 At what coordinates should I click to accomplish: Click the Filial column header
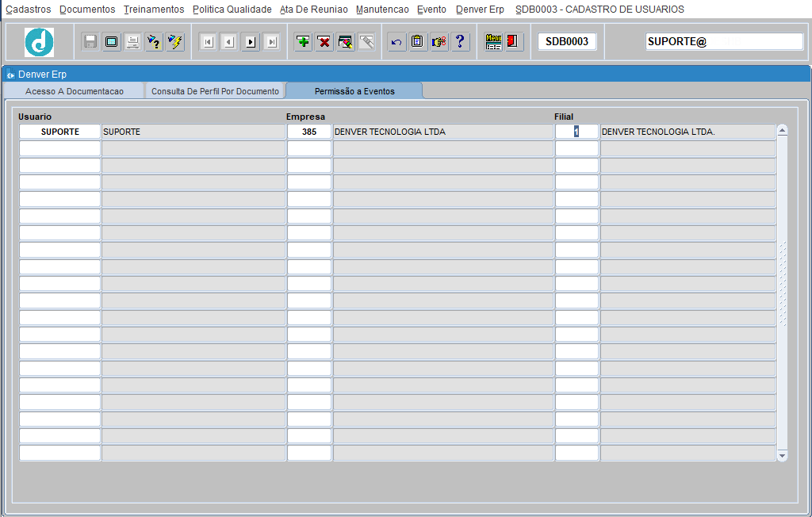(x=564, y=117)
